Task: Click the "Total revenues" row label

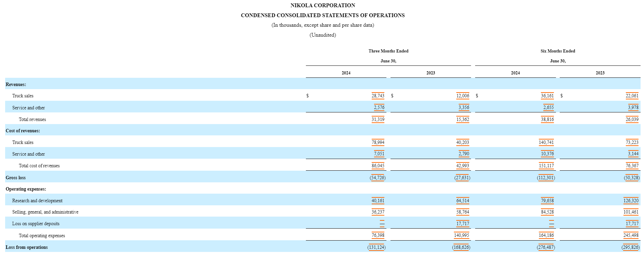Action: click(x=32, y=120)
